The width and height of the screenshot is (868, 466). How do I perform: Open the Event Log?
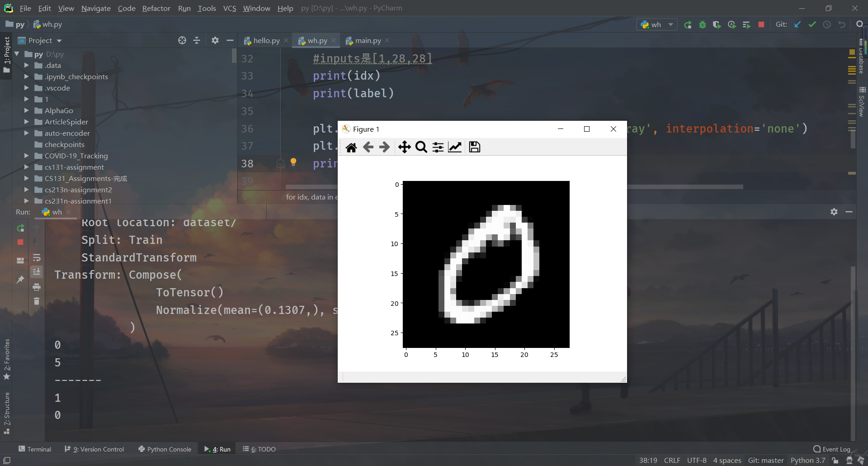point(835,449)
